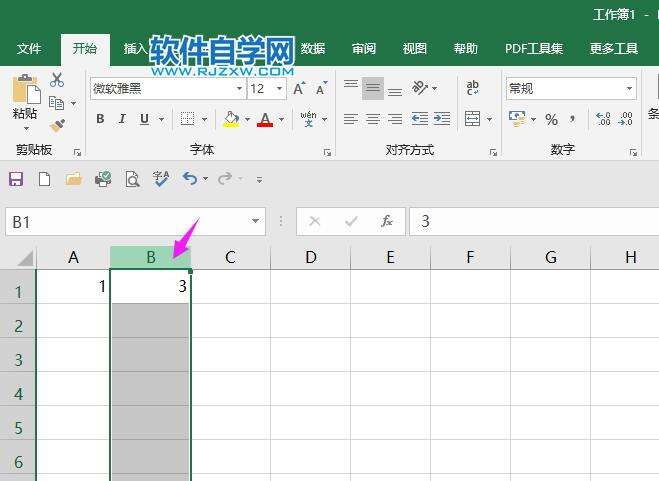
Task: Decrease indent
Action: pyautogui.click(x=419, y=119)
